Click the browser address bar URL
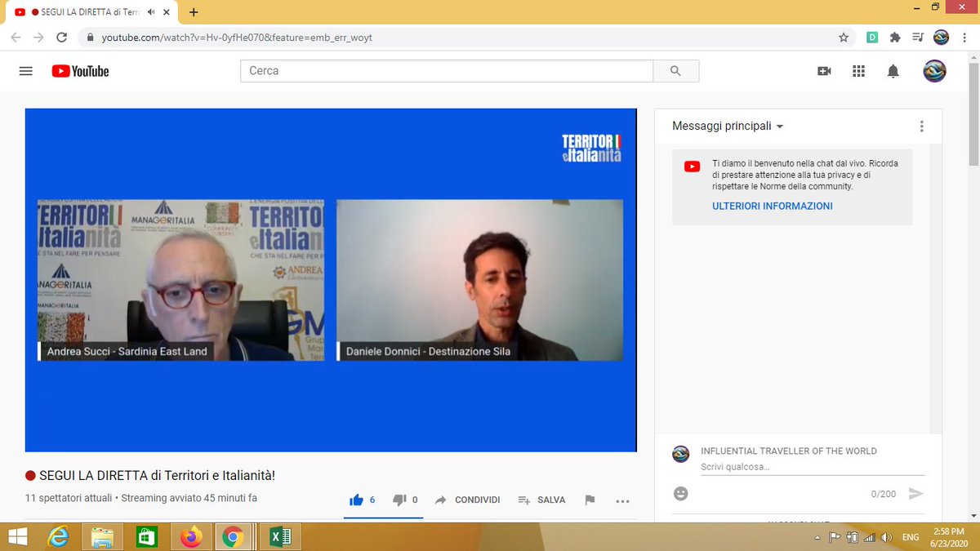 click(237, 37)
